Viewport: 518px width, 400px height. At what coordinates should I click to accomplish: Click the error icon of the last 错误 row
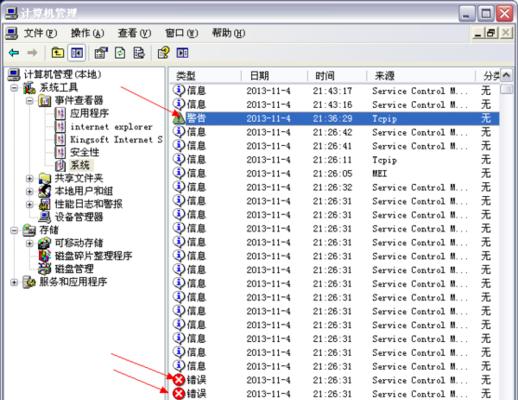(179, 393)
